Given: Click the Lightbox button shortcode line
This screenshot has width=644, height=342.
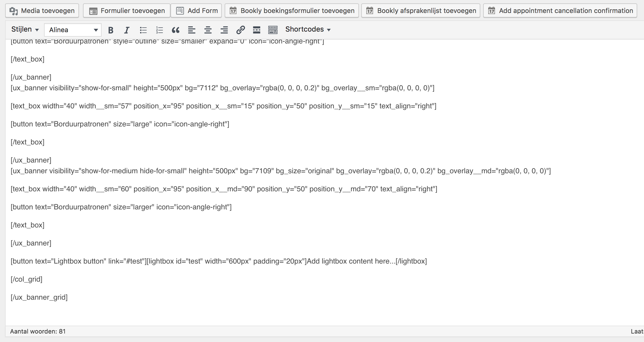Looking at the screenshot, I should [218, 261].
